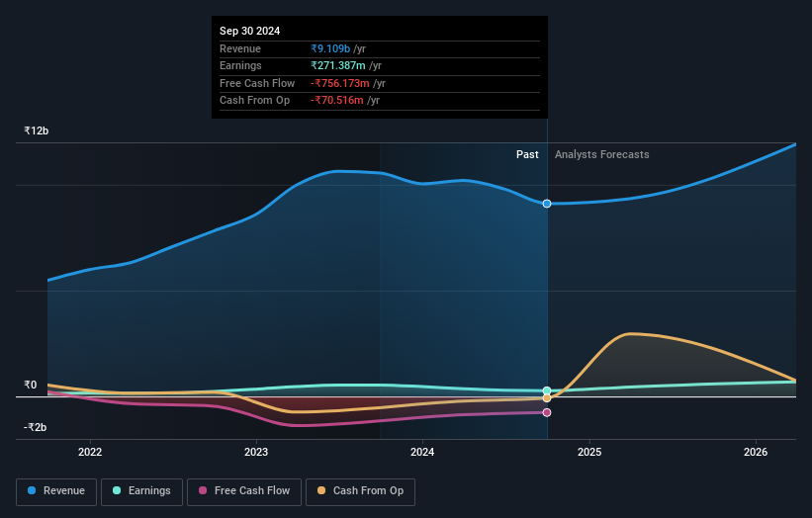Click the 2026 x-axis label
812x518 pixels.
click(756, 452)
